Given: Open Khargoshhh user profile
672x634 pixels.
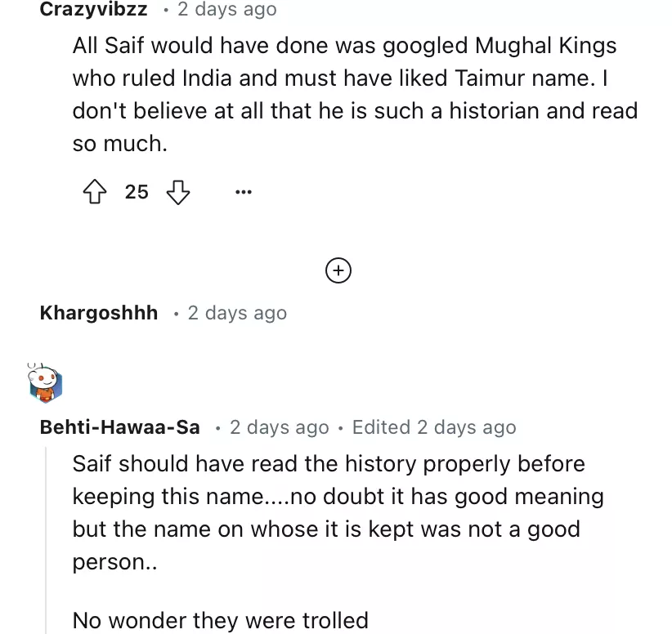Looking at the screenshot, I should (99, 313).
